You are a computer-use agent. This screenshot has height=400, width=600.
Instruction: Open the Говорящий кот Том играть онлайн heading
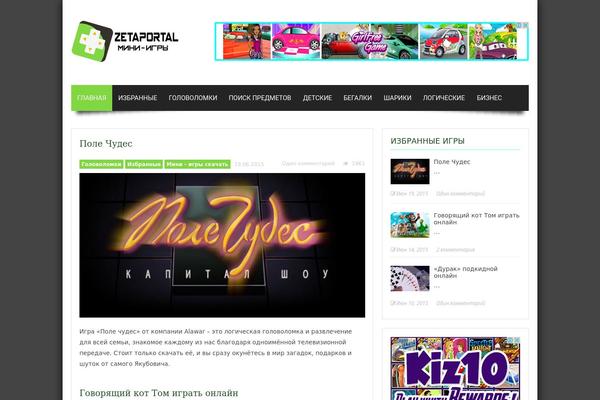coord(159,393)
